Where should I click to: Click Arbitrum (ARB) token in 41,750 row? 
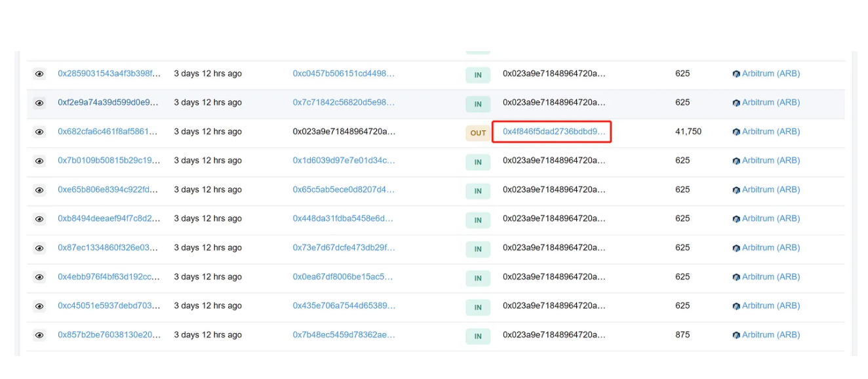770,131
